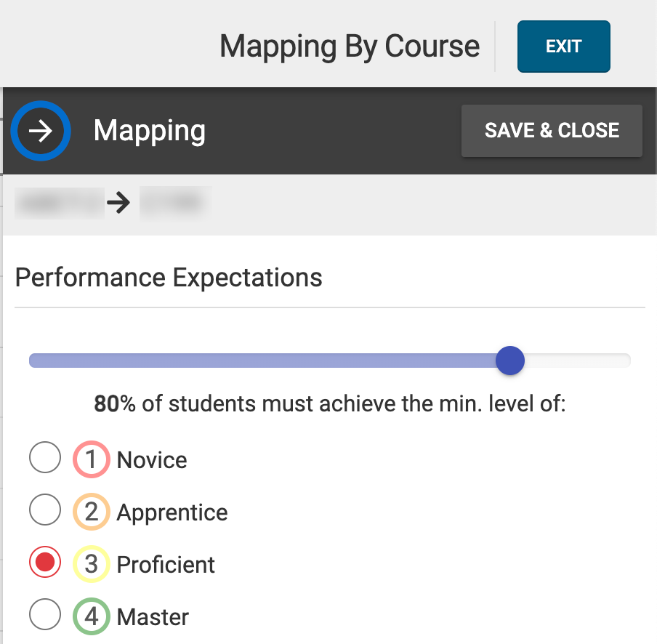Click the Mapping By Course page title
This screenshot has width=657, height=644.
pos(350,47)
